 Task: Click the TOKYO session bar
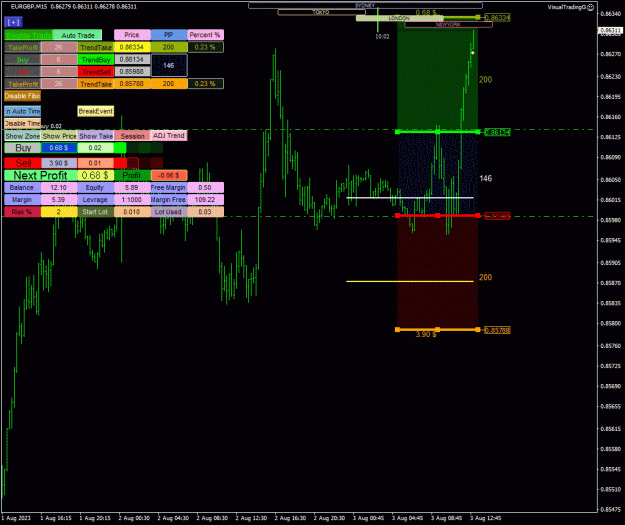click(x=321, y=12)
